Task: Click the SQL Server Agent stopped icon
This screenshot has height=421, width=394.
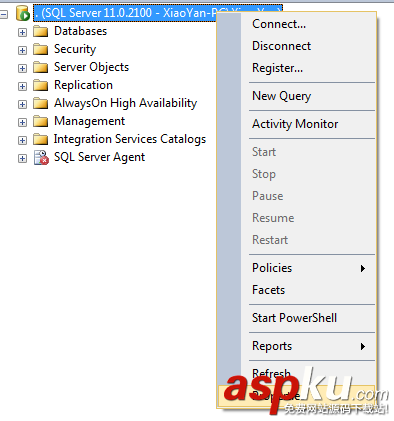Action: click(41, 158)
